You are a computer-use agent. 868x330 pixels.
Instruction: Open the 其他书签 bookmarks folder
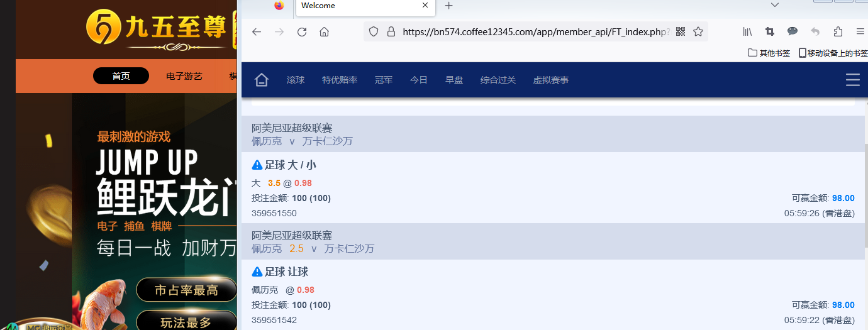[x=769, y=53]
